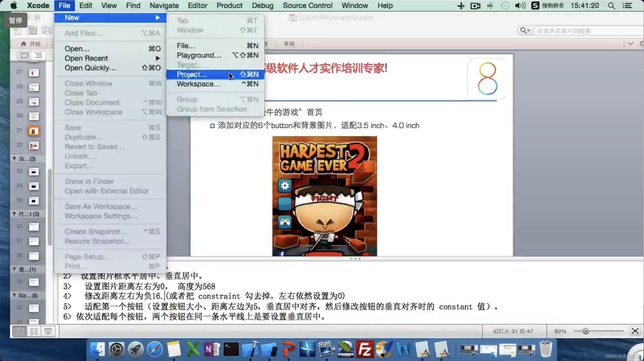Select slide 27 thumbnail
Screen dimensions: 644x361
tap(34, 73)
